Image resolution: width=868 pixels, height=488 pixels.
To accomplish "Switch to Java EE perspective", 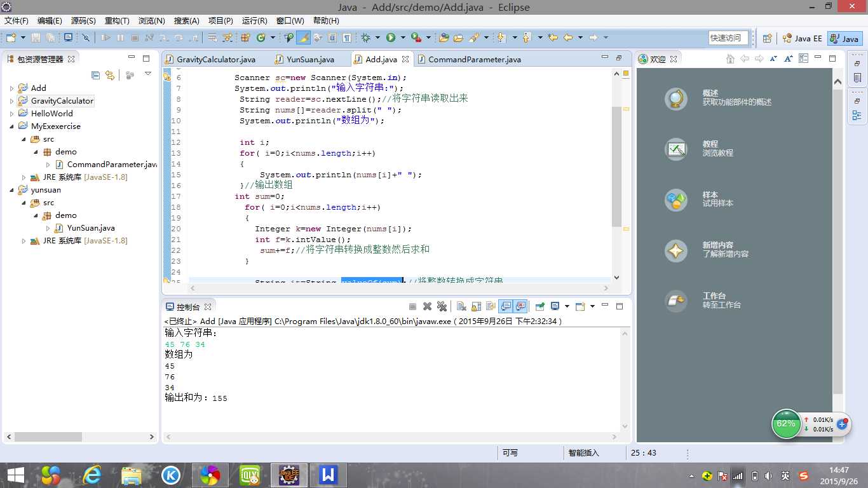I will (802, 38).
